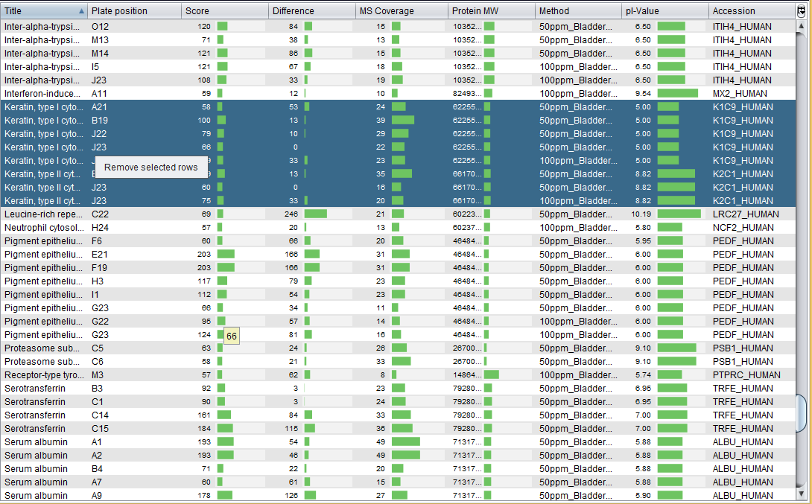
Task: Select the MX2_HUMAN accession cell
Action: tap(749, 94)
